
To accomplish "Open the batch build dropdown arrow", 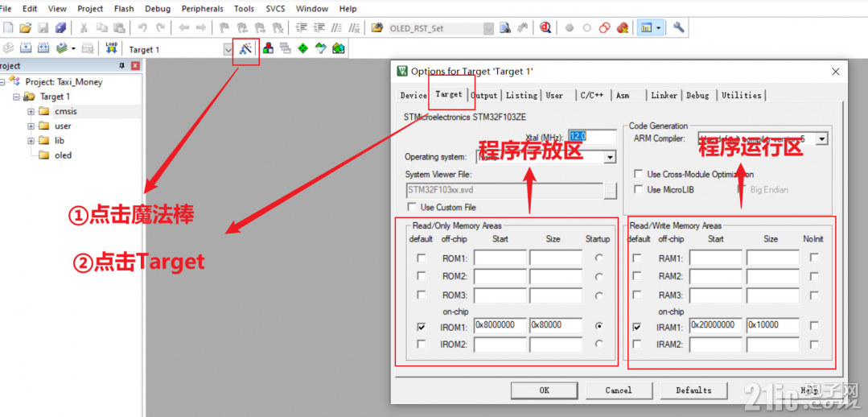I will [73, 49].
